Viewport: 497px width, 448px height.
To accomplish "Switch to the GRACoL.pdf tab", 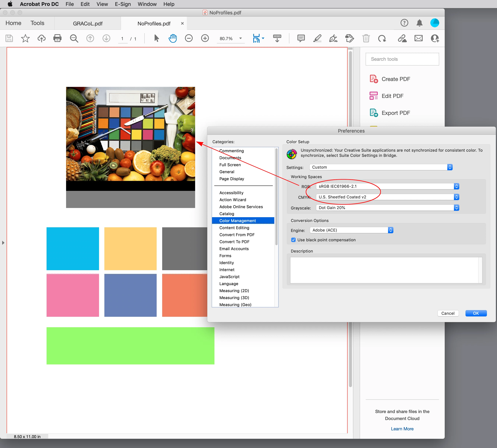I will click(x=88, y=24).
